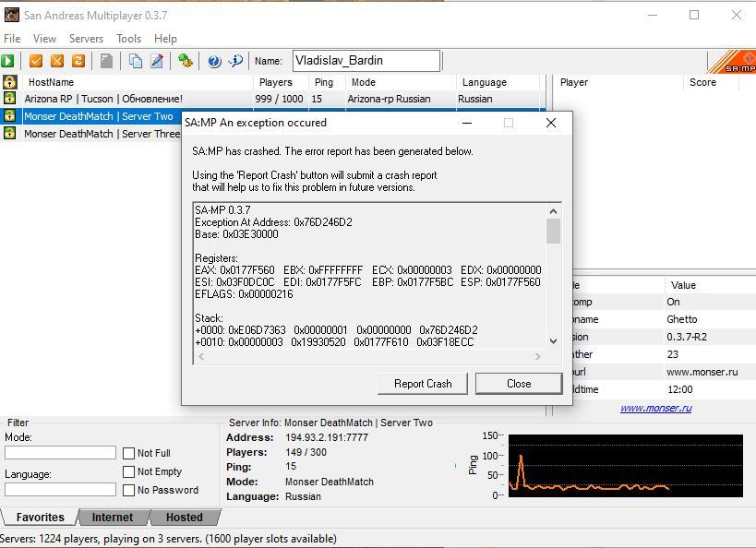Click the Delete Server orange X icon
Image resolution: width=756 pixels, height=548 pixels.
click(57, 61)
